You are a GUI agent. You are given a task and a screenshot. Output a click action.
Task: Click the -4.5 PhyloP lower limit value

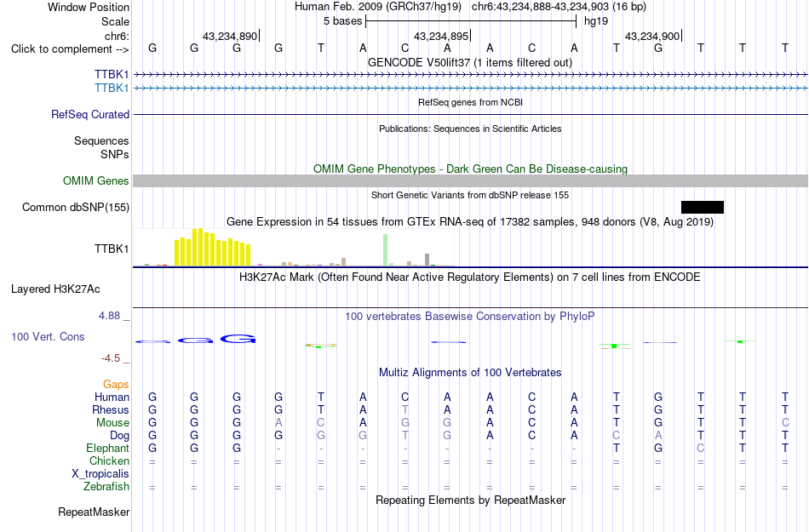111,358
